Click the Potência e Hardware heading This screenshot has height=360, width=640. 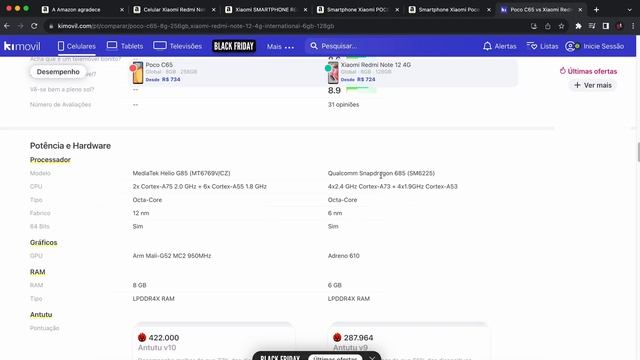tap(70, 146)
